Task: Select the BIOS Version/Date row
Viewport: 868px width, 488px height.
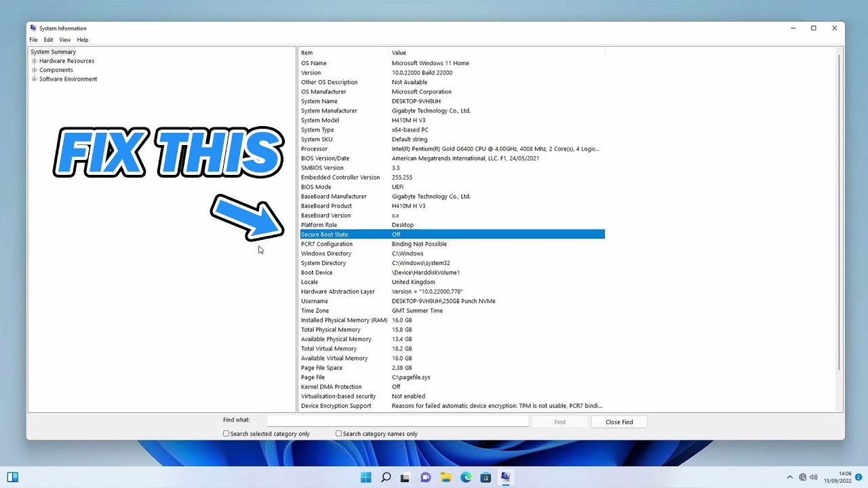Action: [452, 158]
